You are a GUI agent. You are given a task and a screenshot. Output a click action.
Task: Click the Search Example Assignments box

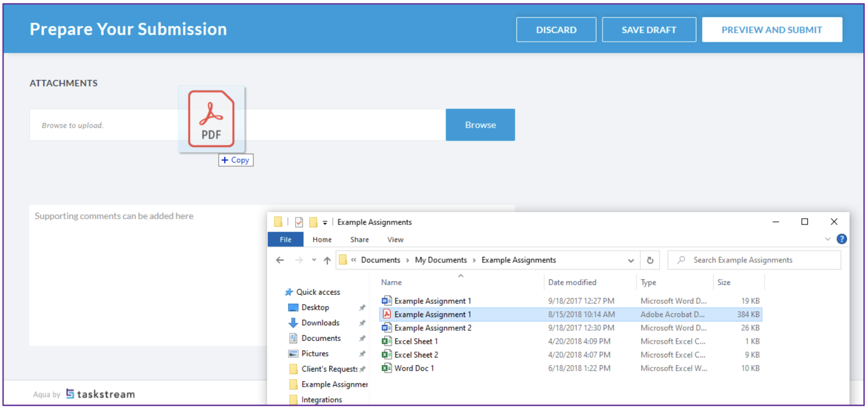point(754,260)
